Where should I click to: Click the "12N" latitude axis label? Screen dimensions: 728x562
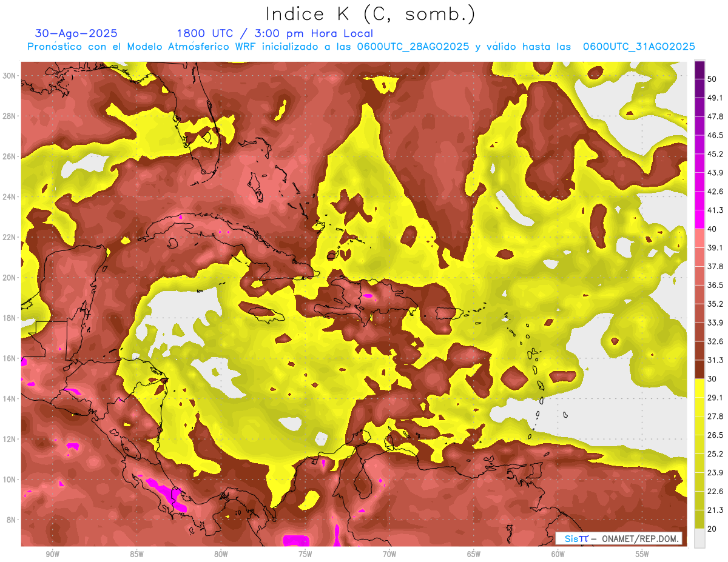point(9,439)
